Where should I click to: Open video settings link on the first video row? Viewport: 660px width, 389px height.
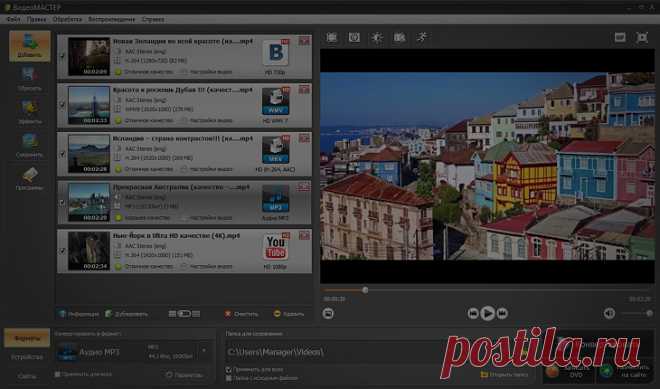[207, 72]
